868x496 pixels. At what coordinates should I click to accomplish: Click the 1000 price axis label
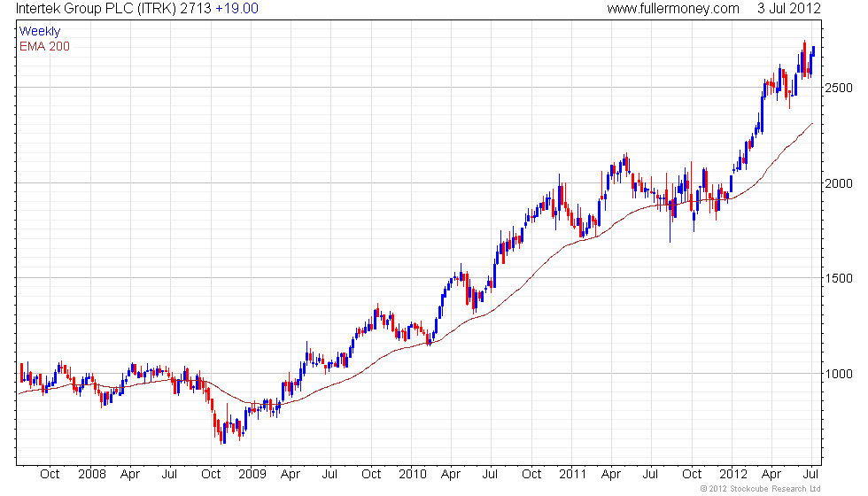tap(839, 374)
